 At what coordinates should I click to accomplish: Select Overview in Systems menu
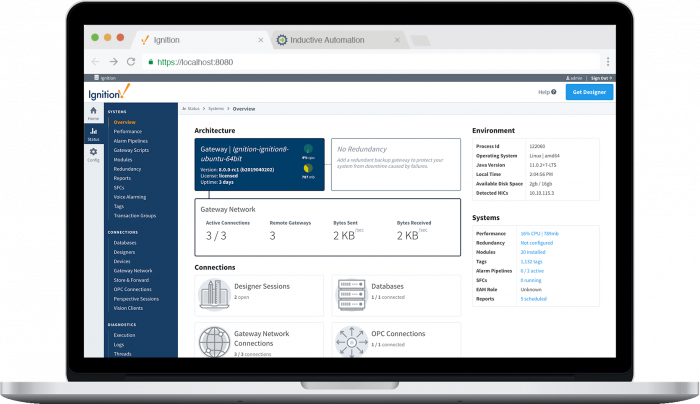click(x=125, y=122)
